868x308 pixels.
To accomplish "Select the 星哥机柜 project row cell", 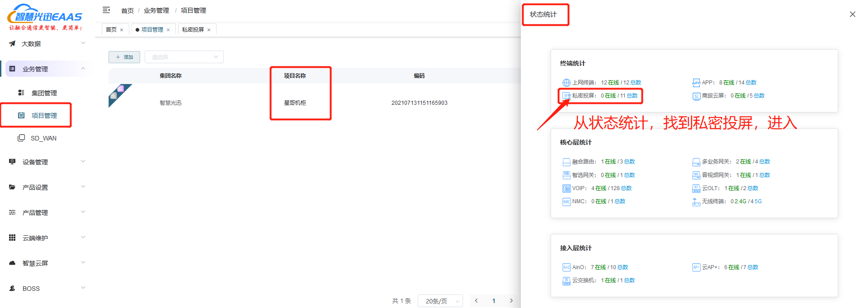I will [x=295, y=103].
